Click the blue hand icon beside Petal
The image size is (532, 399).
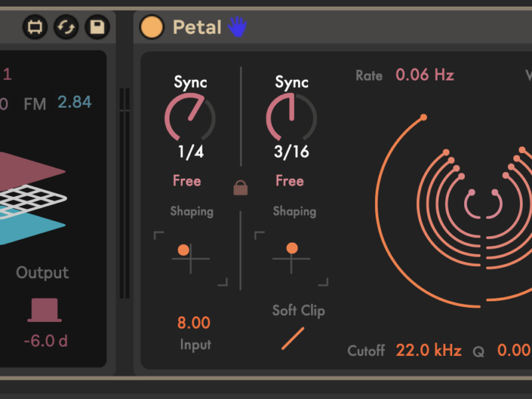coord(237,27)
